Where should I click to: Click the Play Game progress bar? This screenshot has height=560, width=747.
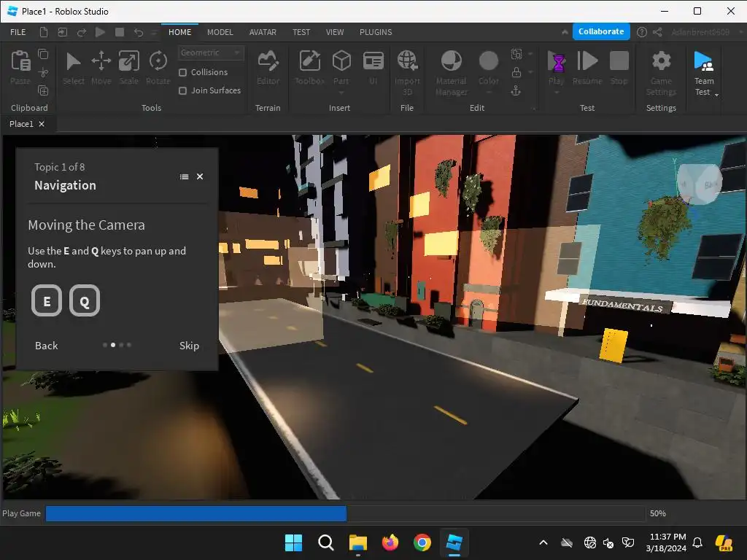[345, 513]
